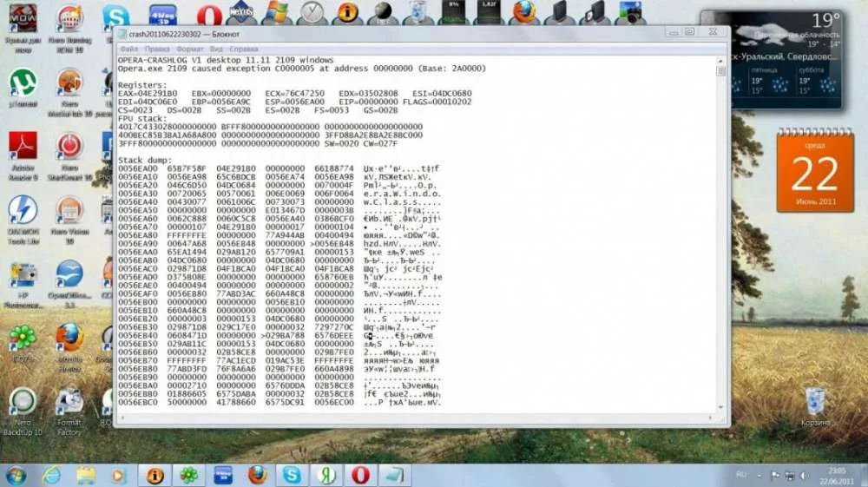
Task: Switch to the Notepad taskbar button
Action: tap(395, 476)
